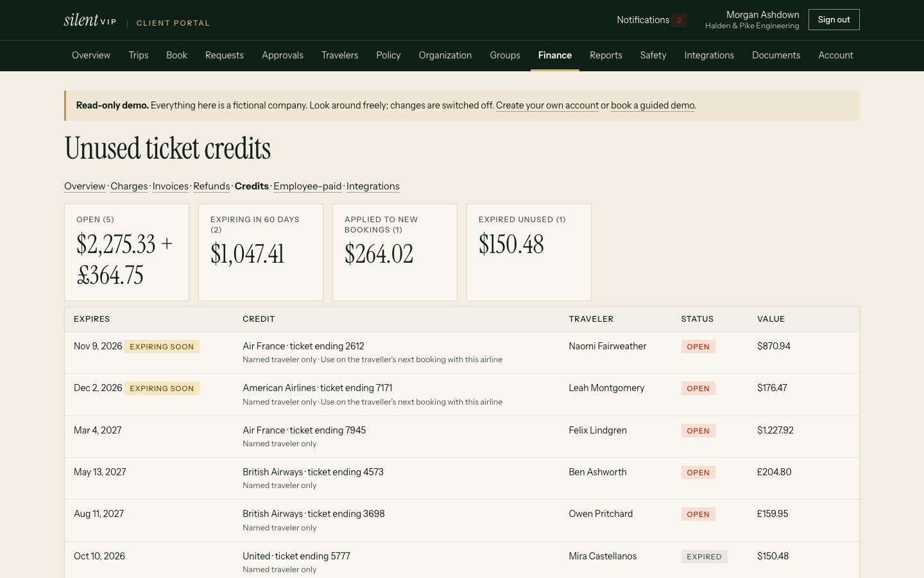Open the Travelers nav item
Viewport: 924px width, 578px height.
pos(340,55)
